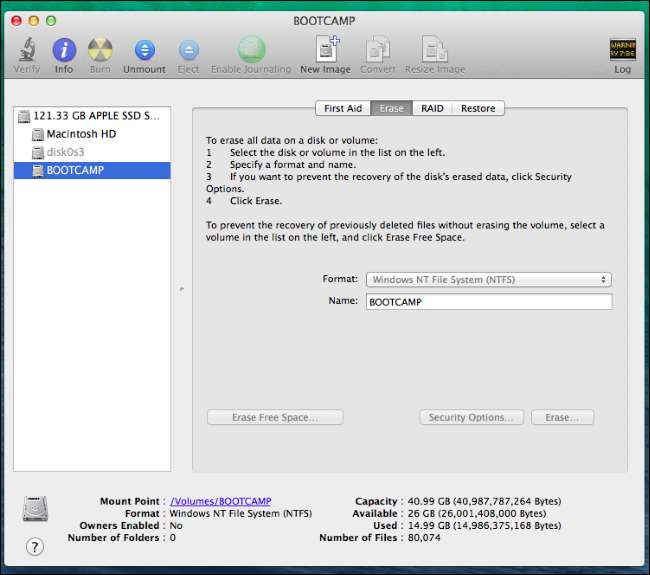Open the Restore tab
This screenshot has height=575, width=650.
[x=477, y=108]
